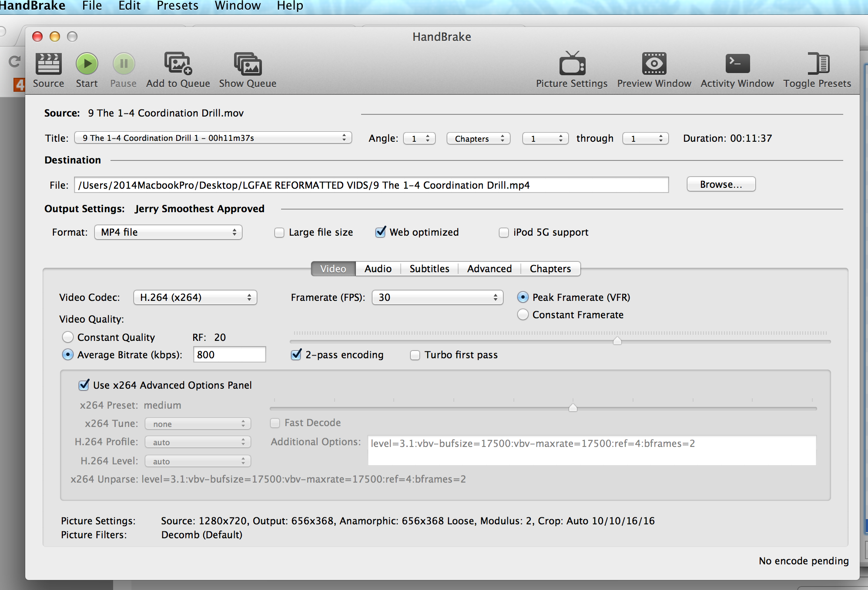868x590 pixels.
Task: Click the reload arrow in the background window
Action: coord(15,62)
